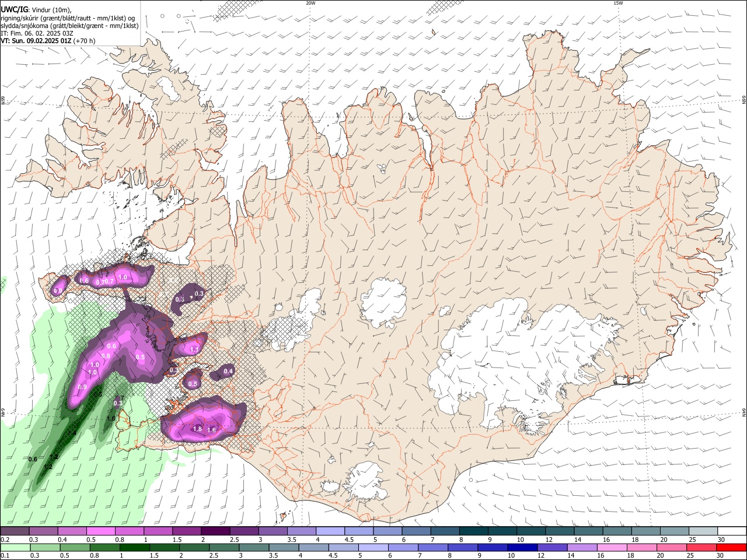The image size is (747, 560).
Task: Select upper legend swatch between 18 and 20
Action: click(x=646, y=531)
